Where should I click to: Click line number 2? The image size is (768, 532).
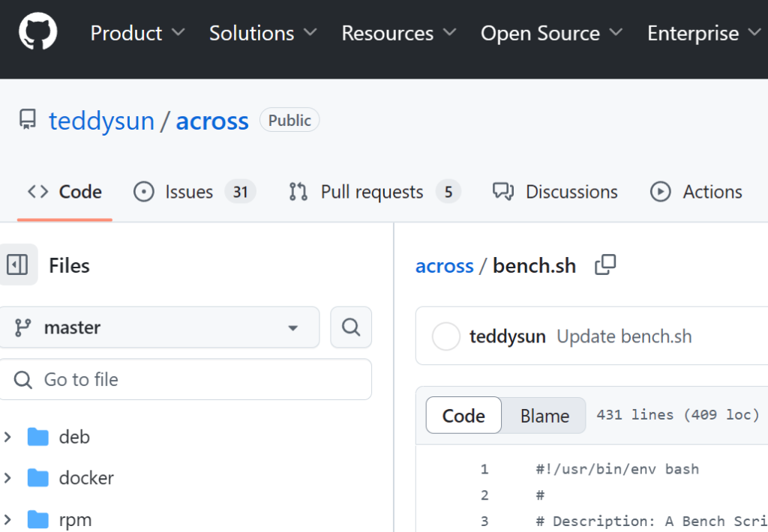pos(484,495)
